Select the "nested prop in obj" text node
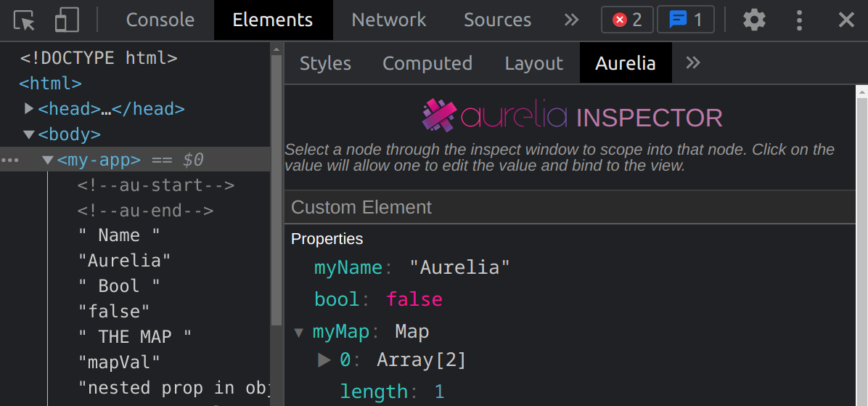 (x=174, y=388)
